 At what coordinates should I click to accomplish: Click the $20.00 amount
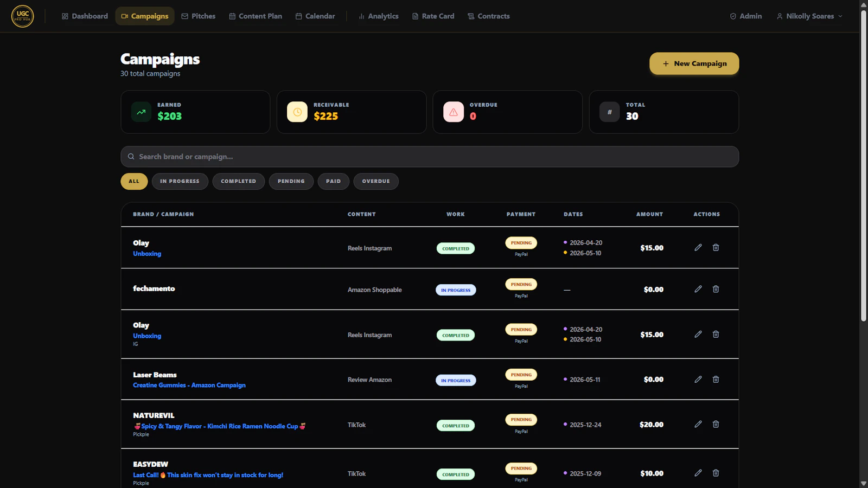tap(652, 425)
